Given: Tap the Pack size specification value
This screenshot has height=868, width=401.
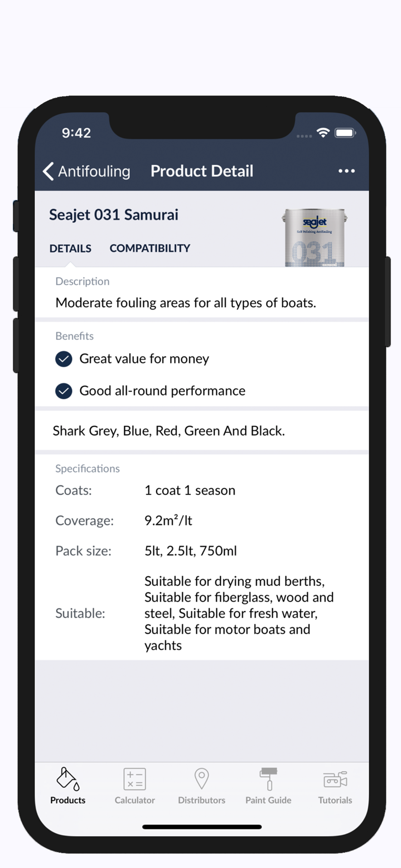Looking at the screenshot, I should (191, 551).
